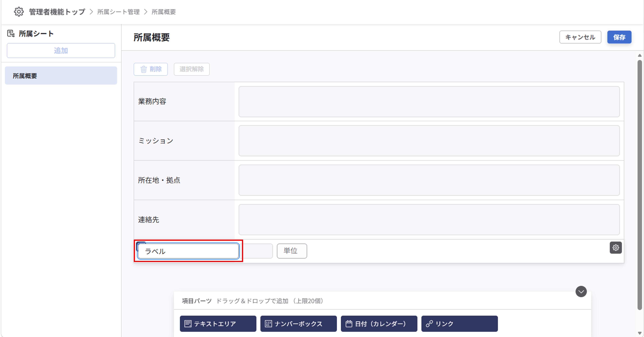Click the キャンセル button
Screen dimensions: 644x337
[580, 37]
